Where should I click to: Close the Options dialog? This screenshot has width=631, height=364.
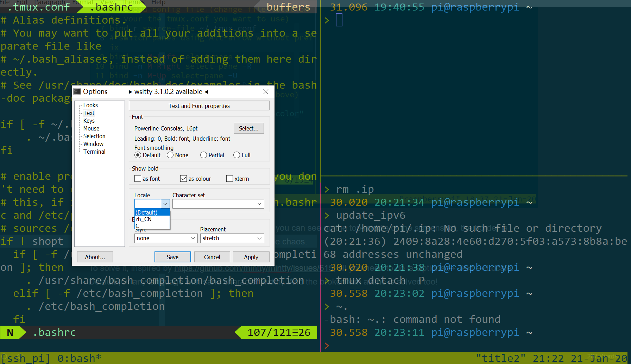point(266,91)
